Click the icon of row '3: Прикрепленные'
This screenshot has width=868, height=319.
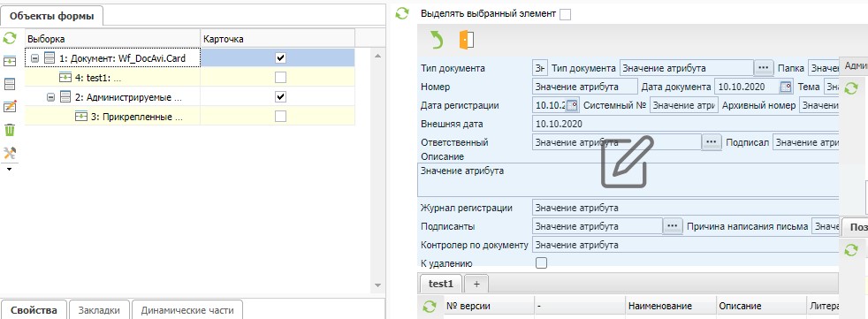click(x=80, y=117)
